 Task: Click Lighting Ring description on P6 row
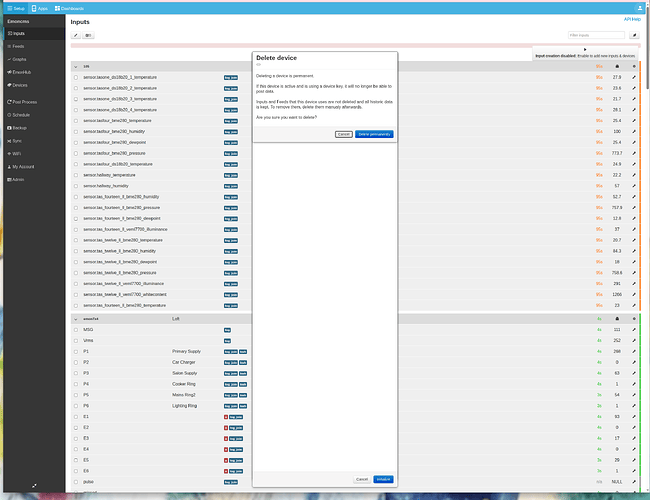[184, 405]
